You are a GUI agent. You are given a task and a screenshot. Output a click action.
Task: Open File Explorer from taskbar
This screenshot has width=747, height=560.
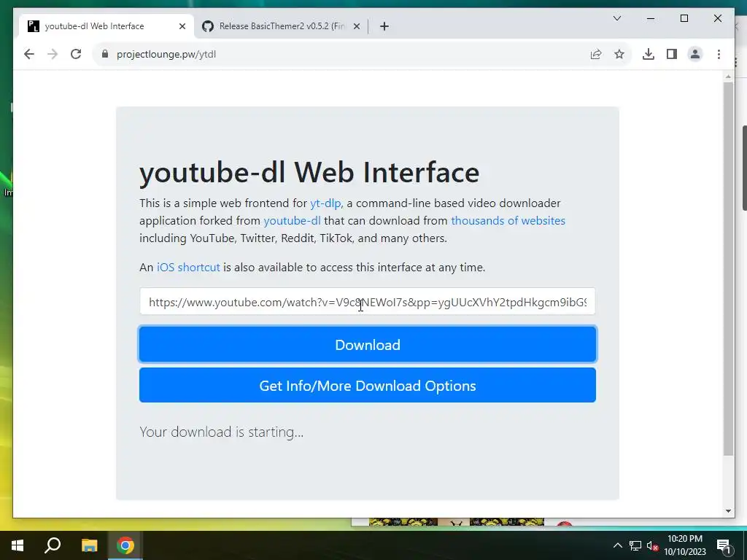point(89,545)
